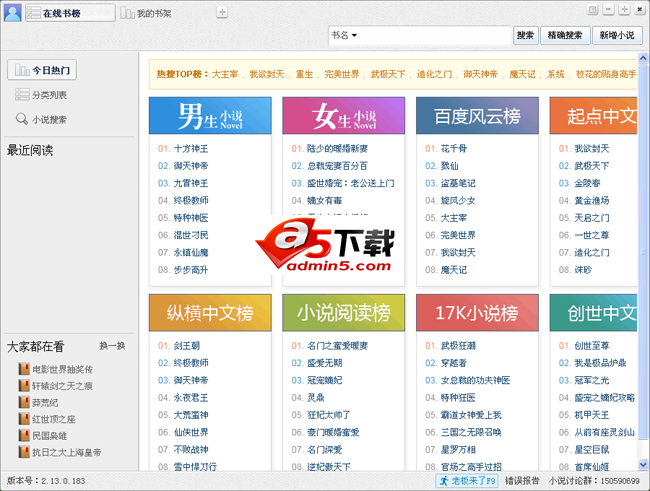Open the 错误报告 error report link
Screen dimensions: 650x491
tap(522, 481)
